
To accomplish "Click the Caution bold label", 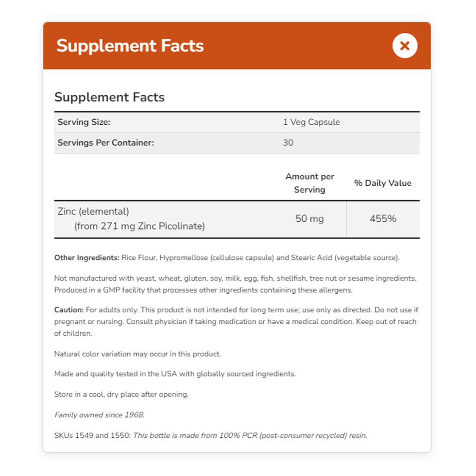I will [69, 310].
